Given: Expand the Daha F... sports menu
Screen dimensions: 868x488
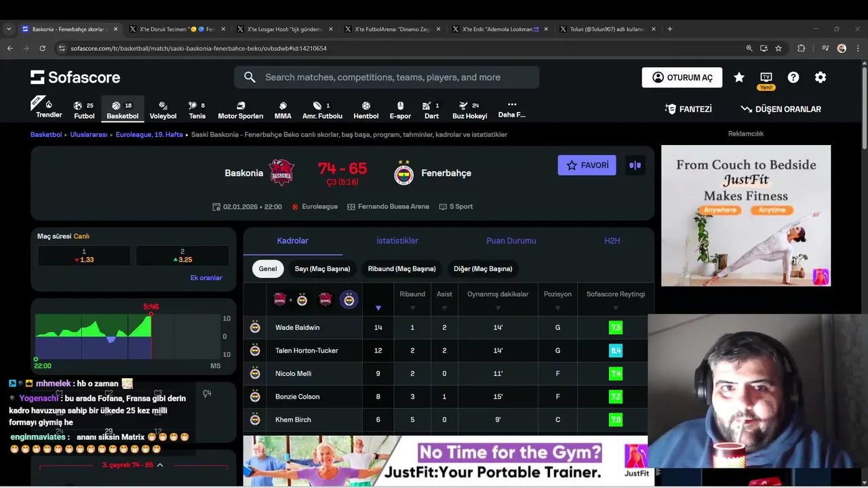Looking at the screenshot, I should (512, 110).
